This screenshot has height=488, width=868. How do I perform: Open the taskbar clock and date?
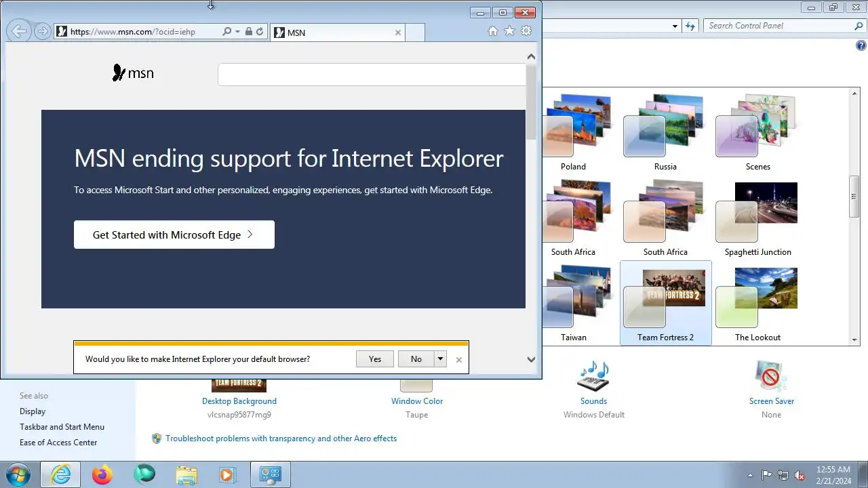(833, 475)
